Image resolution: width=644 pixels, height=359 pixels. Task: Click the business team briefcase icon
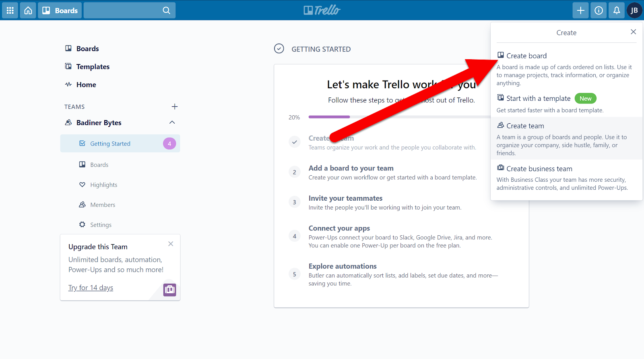501,168
